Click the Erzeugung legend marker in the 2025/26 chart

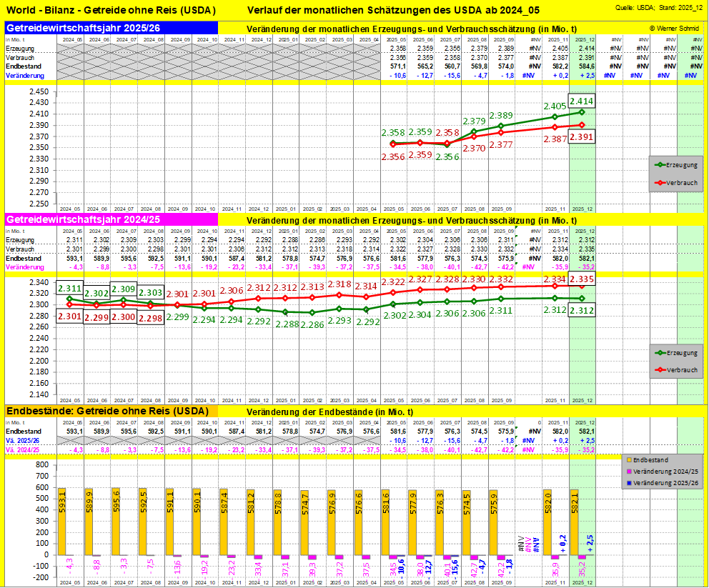click(x=660, y=165)
